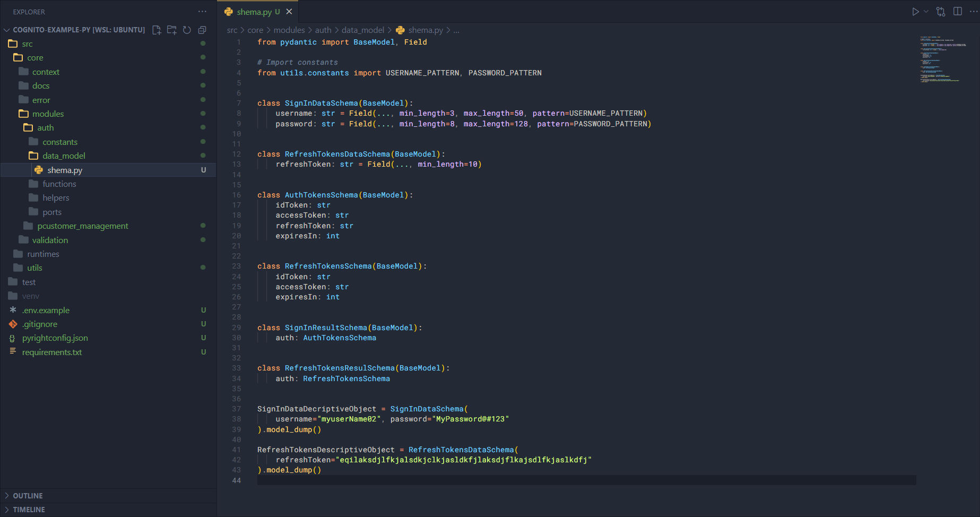This screenshot has height=517, width=980.
Task: Collapse the COGNITO-EXAMPLE-PY workspace root
Action: pyautogui.click(x=7, y=30)
